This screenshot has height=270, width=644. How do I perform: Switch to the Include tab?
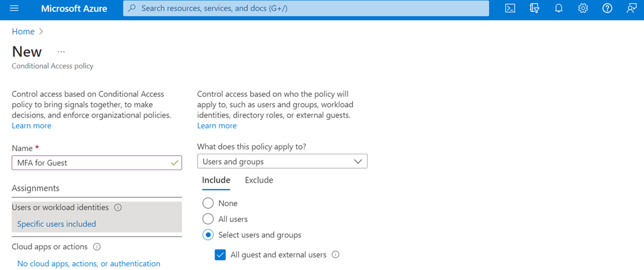pos(216,180)
